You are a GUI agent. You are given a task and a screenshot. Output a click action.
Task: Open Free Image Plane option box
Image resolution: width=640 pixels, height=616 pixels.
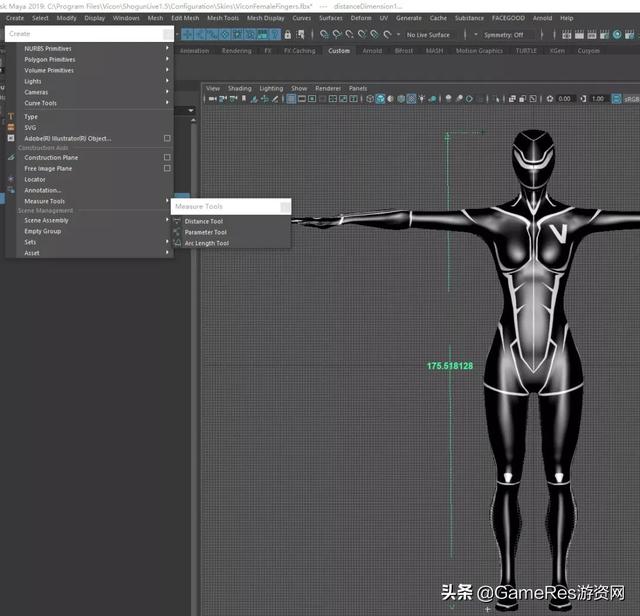pyautogui.click(x=167, y=168)
